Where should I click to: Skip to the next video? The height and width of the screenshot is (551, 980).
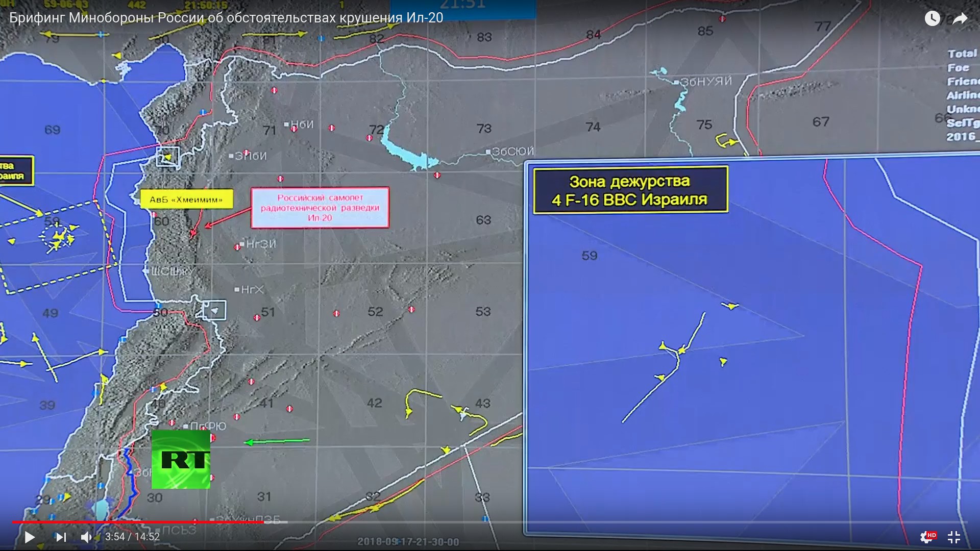click(x=61, y=537)
